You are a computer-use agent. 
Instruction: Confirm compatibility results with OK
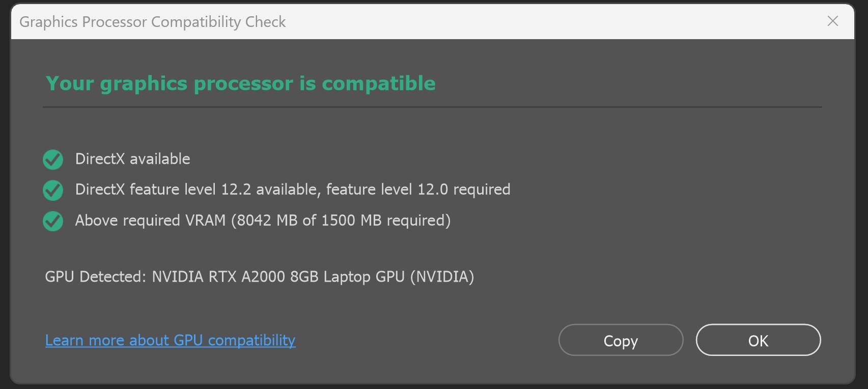tap(758, 340)
